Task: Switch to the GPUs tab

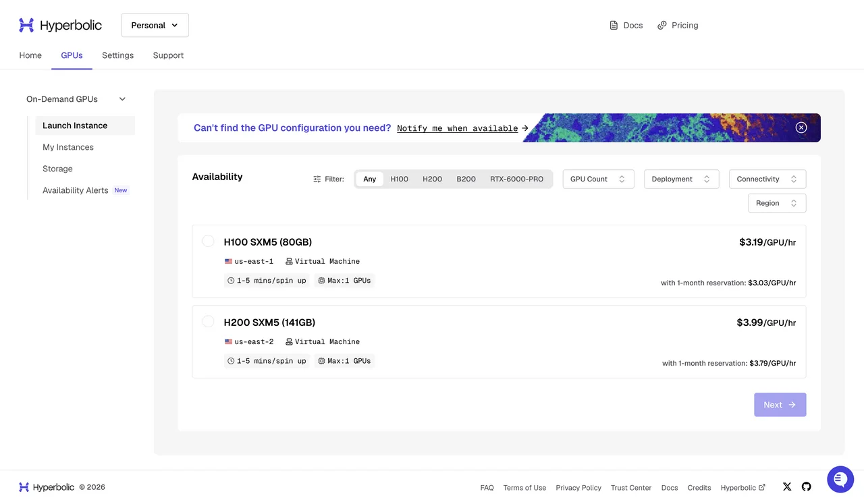Action: click(x=72, y=55)
